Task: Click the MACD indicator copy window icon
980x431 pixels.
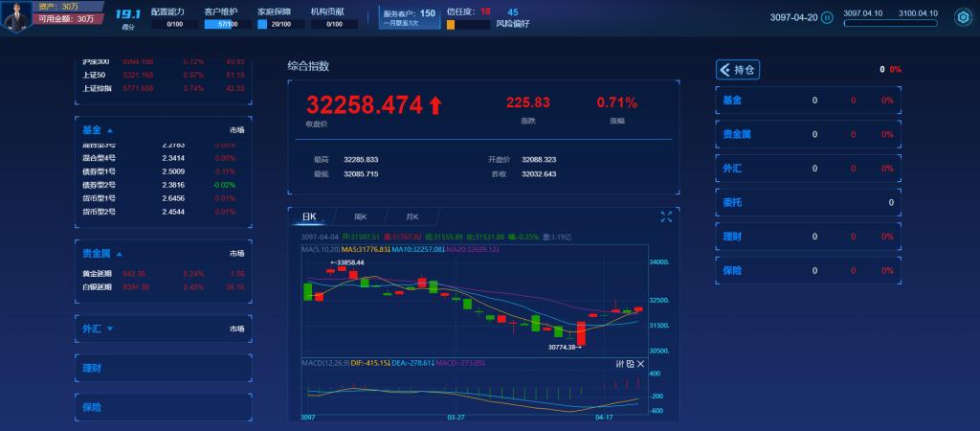Action: (630, 364)
